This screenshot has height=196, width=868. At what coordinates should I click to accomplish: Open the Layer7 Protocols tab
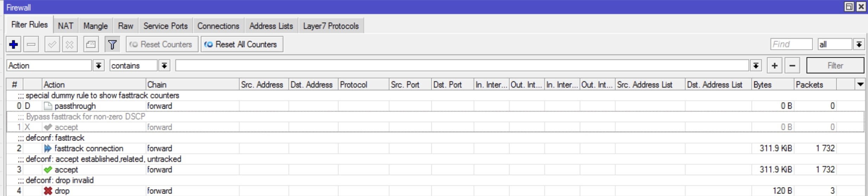click(x=331, y=26)
